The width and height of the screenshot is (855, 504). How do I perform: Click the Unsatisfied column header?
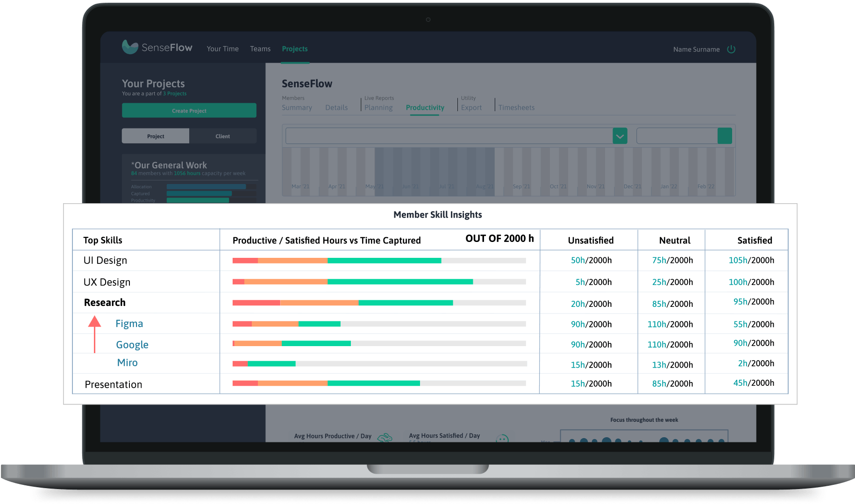point(591,240)
